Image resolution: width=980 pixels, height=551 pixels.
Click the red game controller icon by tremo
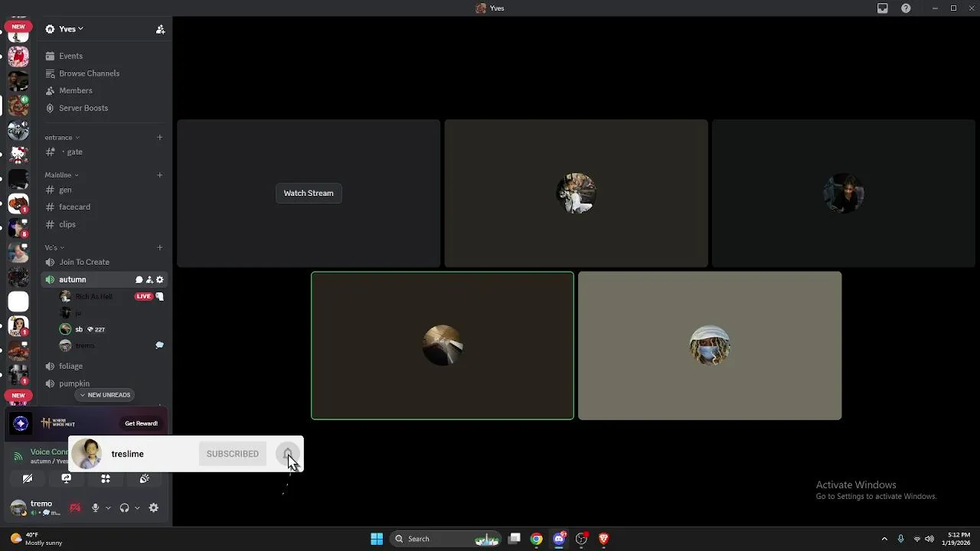(75, 508)
